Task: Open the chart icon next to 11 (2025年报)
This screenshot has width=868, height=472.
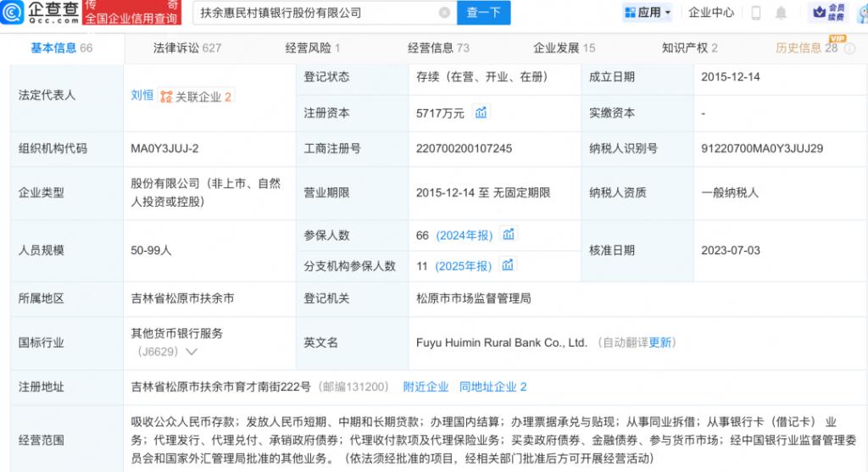Action: point(507,265)
